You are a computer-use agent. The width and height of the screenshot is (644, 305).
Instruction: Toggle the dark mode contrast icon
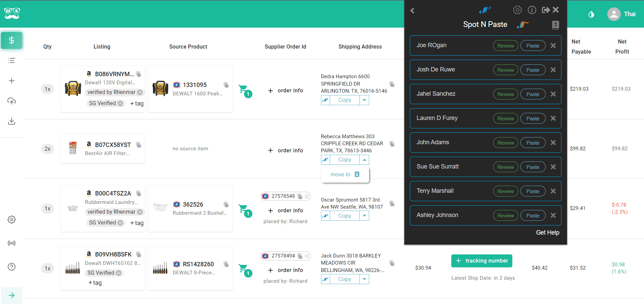tap(591, 14)
